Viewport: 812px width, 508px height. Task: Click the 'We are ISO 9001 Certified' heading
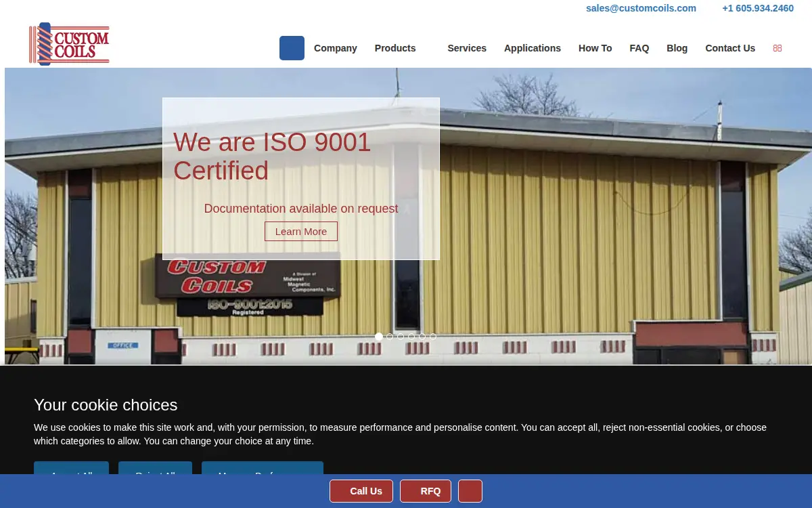pyautogui.click(x=273, y=156)
